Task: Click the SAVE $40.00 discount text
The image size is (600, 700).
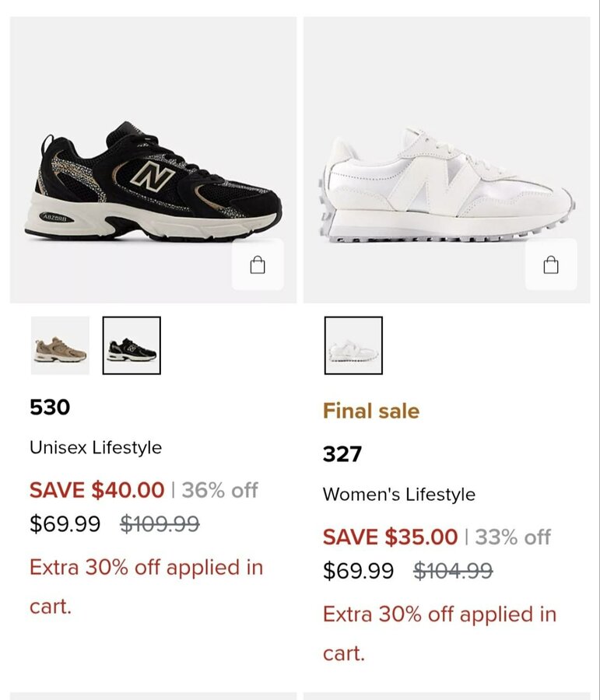Action: [96, 490]
